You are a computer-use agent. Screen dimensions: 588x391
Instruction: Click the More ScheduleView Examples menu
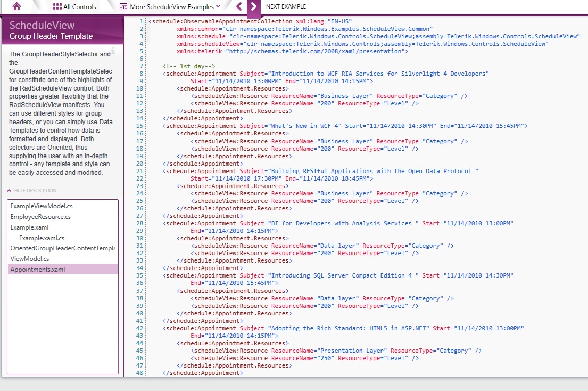[x=172, y=6]
